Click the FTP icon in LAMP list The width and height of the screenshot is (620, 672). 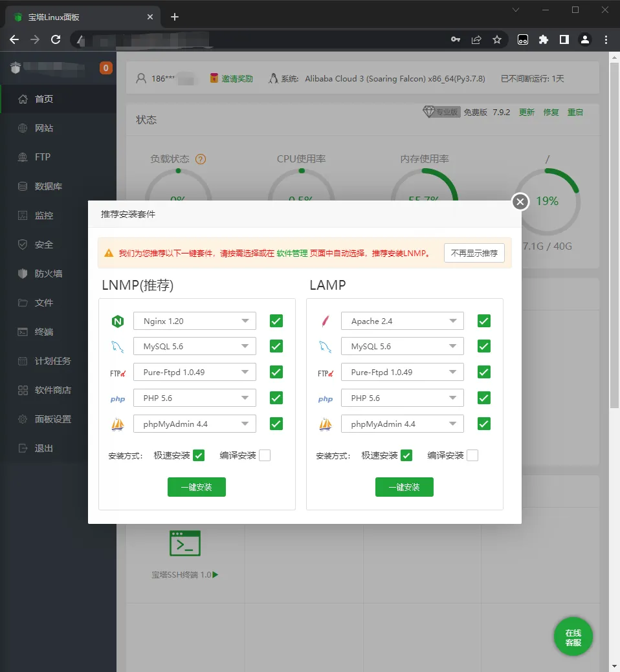(326, 373)
